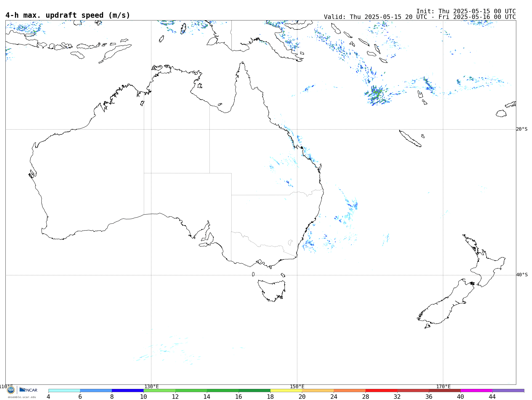Pick the yellow 18–20 swatch
Viewport: 532px width, 400px height.
click(286, 391)
